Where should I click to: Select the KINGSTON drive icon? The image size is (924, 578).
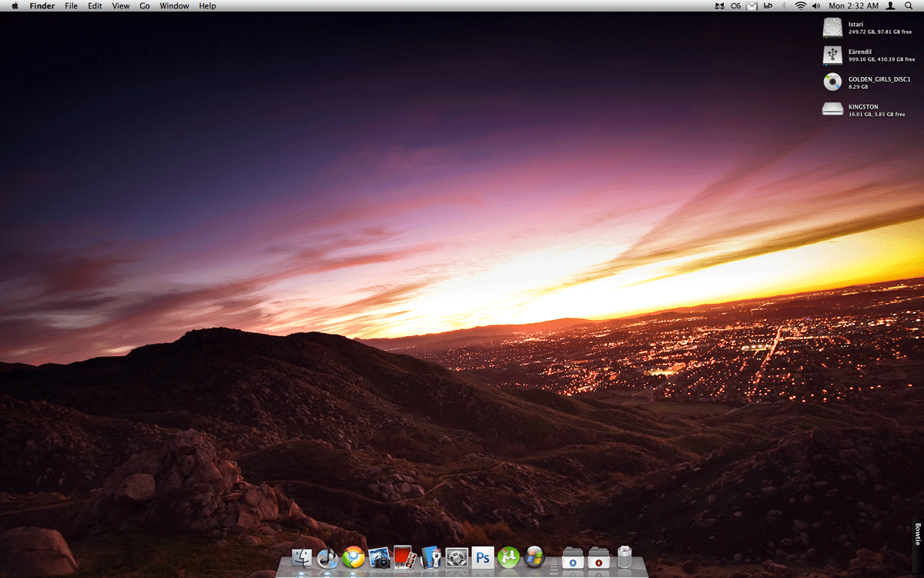832,109
